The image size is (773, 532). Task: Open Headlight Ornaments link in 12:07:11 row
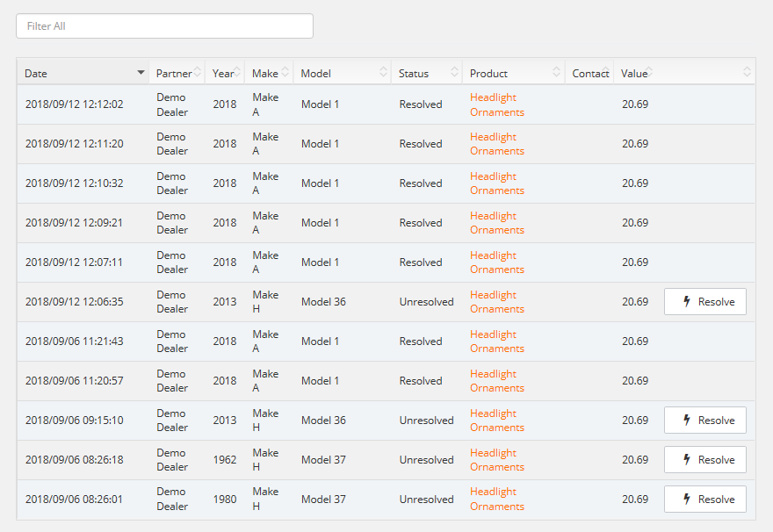497,262
